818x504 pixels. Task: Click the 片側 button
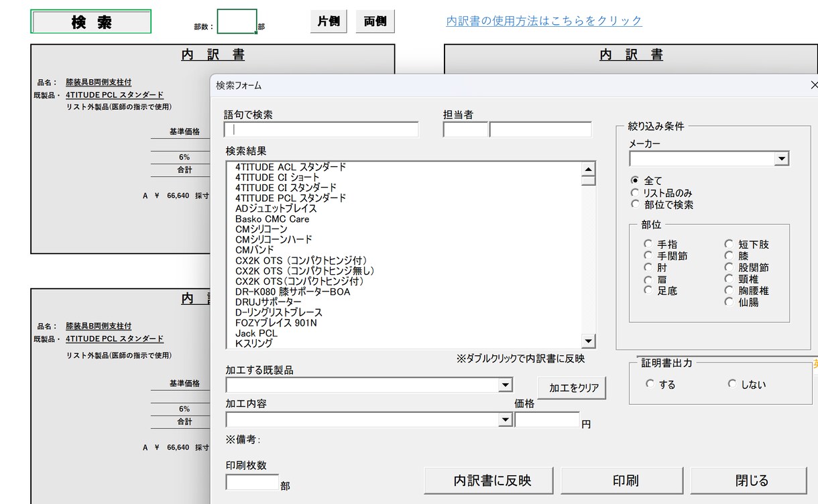329,21
